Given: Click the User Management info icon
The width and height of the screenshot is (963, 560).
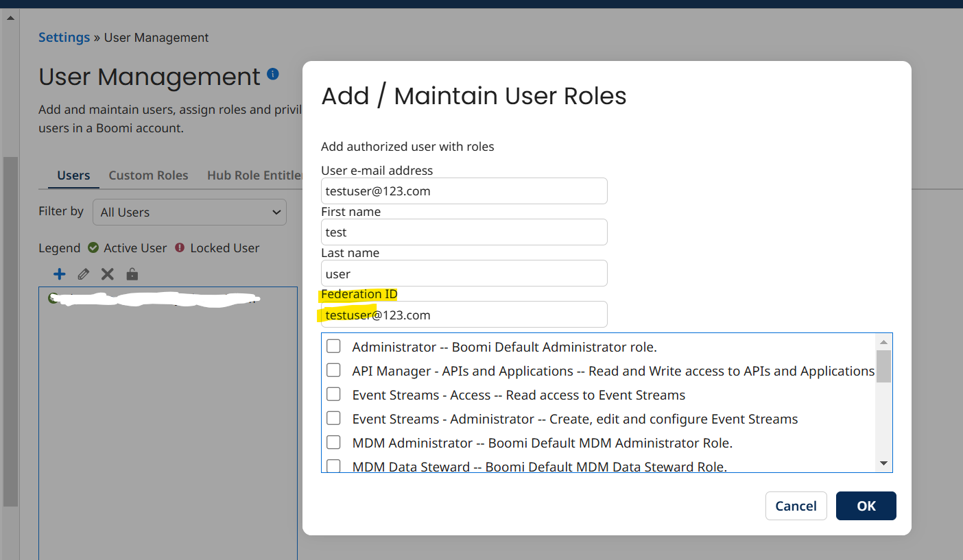Looking at the screenshot, I should (x=273, y=74).
